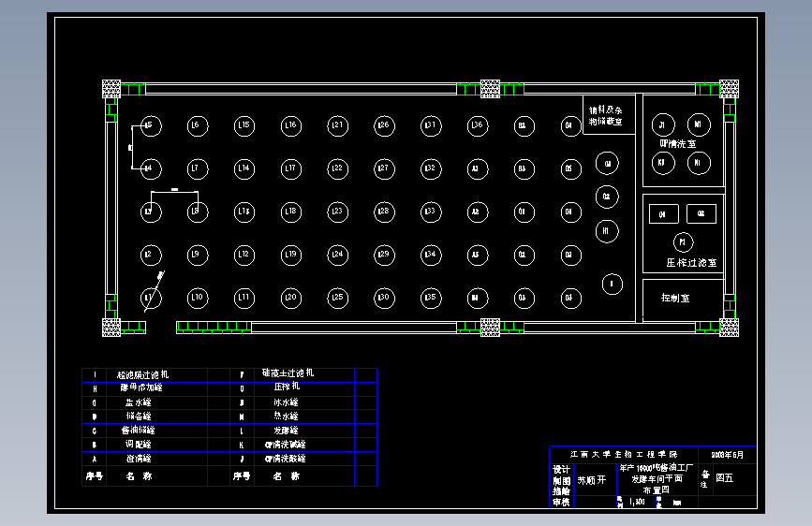Select fermentation tank circle L31

[x=431, y=125]
